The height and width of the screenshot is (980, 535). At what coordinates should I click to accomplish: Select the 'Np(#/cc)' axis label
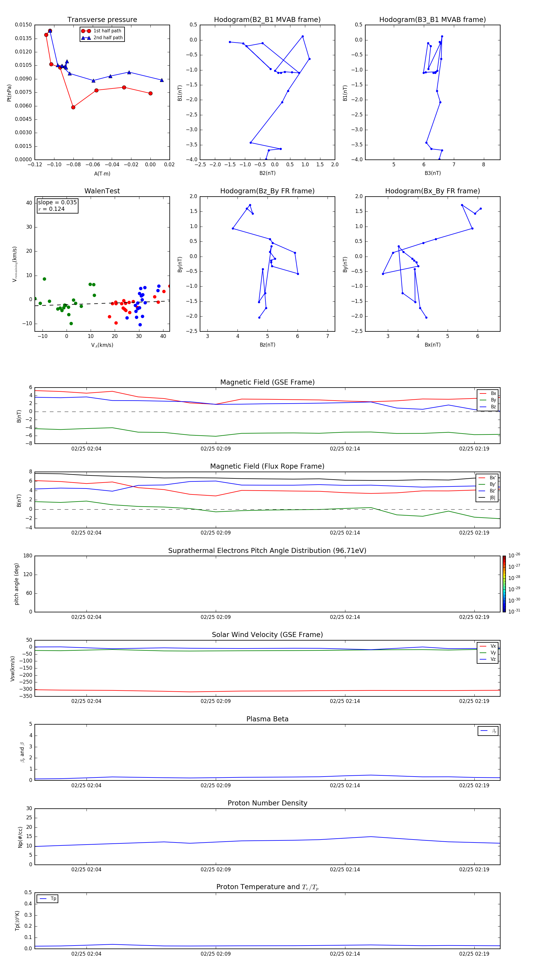[x=20, y=837]
